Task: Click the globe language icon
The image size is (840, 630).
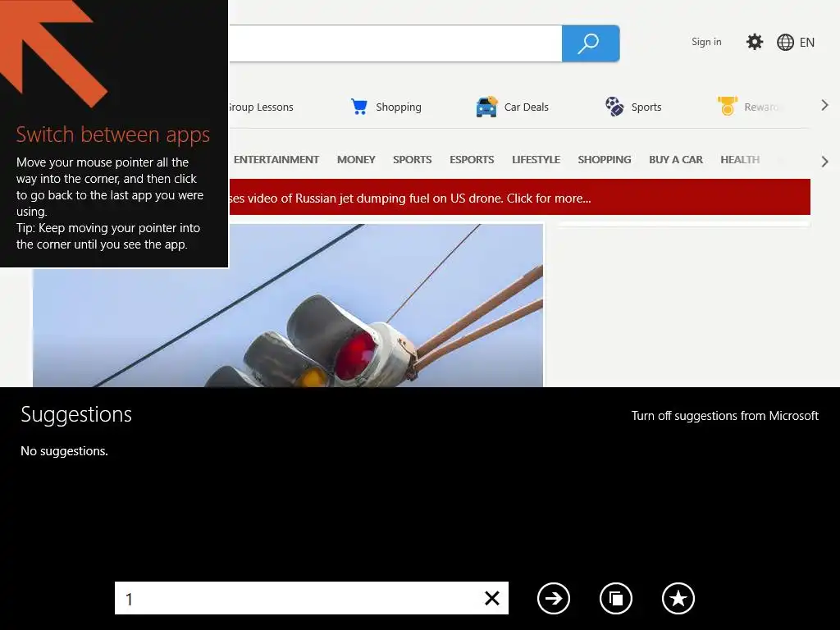Action: click(785, 43)
